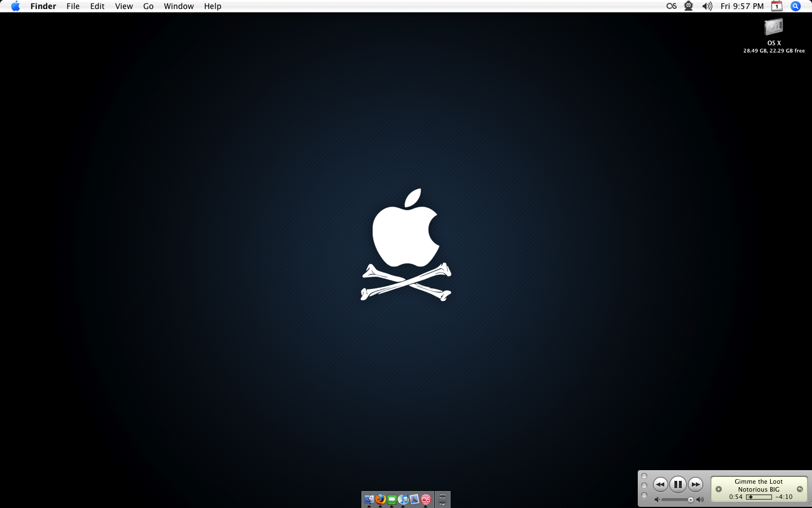The height and width of the screenshot is (508, 812).
Task: Select the OS X hard drive icon
Action: coord(774,27)
